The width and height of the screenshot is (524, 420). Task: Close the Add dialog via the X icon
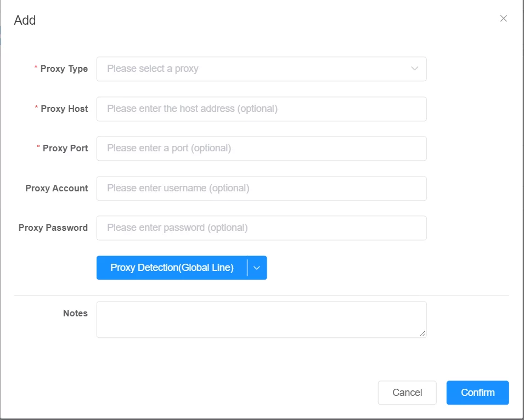pos(503,18)
